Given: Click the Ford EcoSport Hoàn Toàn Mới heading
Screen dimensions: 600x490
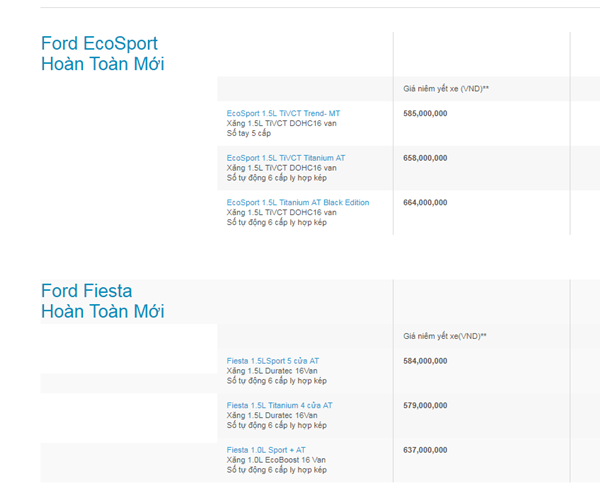Looking at the screenshot, I should pyautogui.click(x=102, y=54).
